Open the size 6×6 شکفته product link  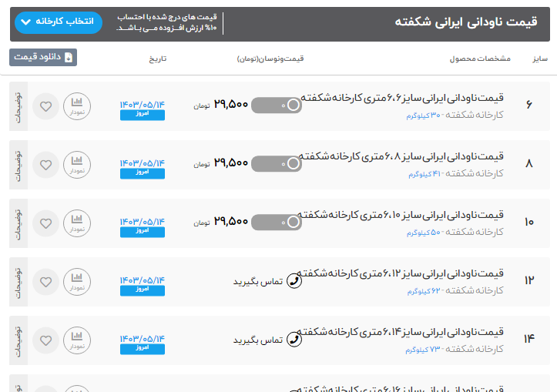(x=401, y=98)
